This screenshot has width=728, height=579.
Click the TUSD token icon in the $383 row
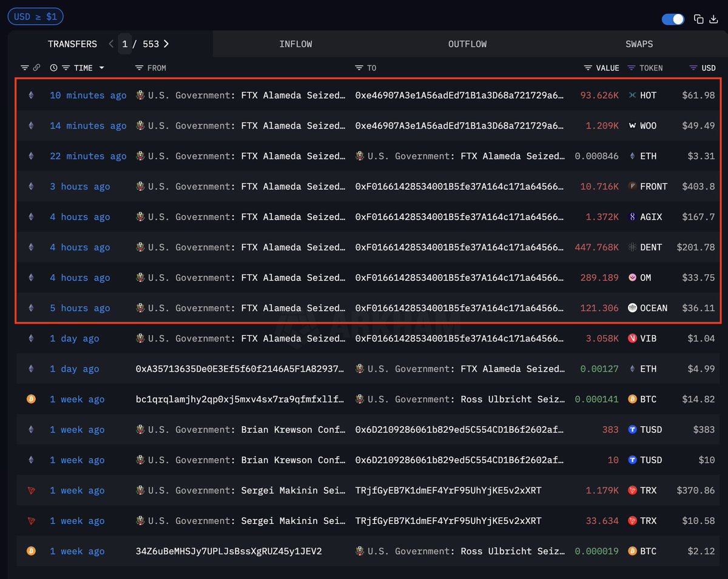coord(633,429)
